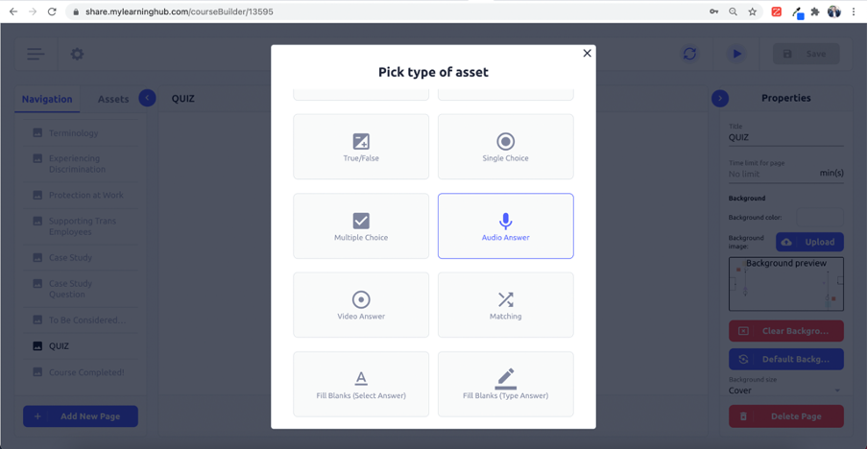Select Fill Blanks (Select Answer) asset
The width and height of the screenshot is (868, 449).
click(361, 384)
